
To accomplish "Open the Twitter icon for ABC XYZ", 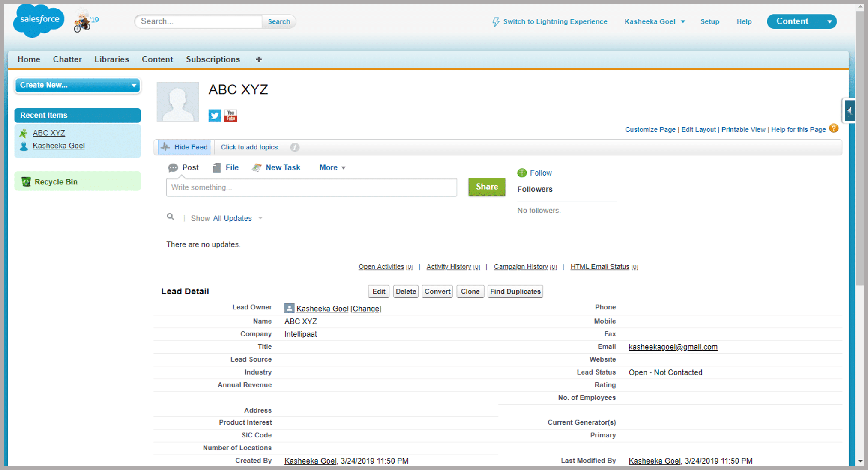I will (x=215, y=116).
